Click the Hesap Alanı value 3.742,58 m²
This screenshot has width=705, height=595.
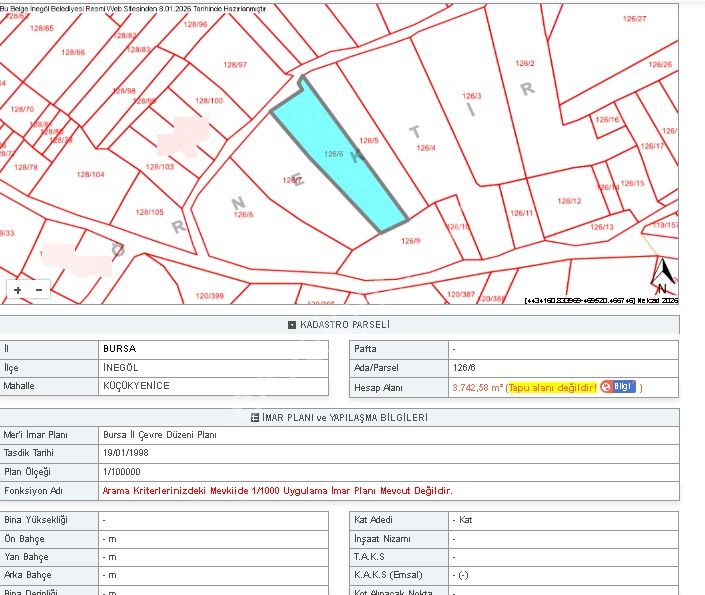(477, 387)
